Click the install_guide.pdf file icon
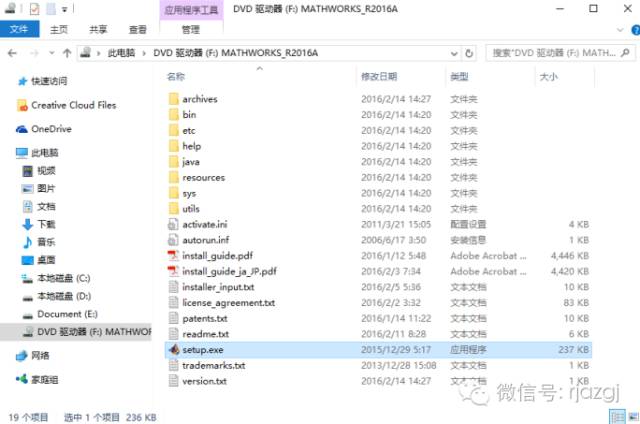The height and width of the screenshot is (424, 640). pyautogui.click(x=173, y=255)
